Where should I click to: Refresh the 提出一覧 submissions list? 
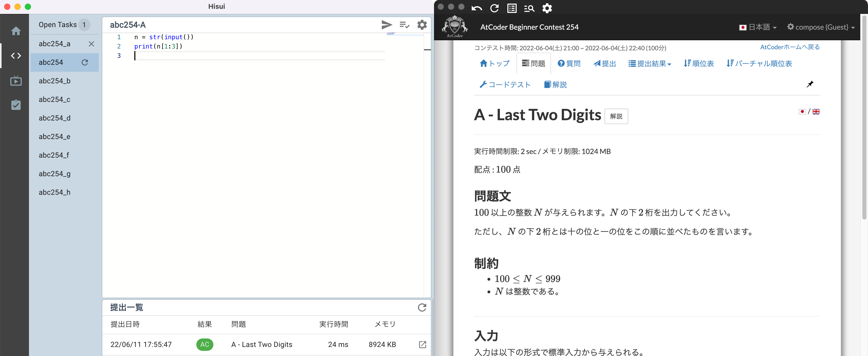[422, 307]
